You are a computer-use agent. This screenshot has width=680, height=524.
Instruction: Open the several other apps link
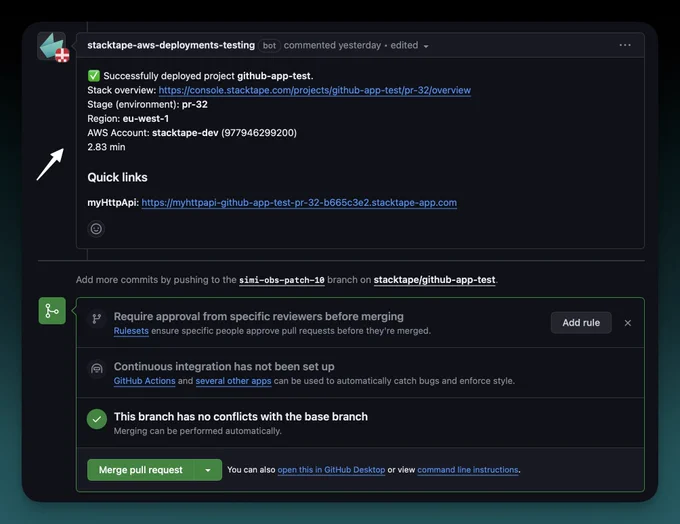233,381
